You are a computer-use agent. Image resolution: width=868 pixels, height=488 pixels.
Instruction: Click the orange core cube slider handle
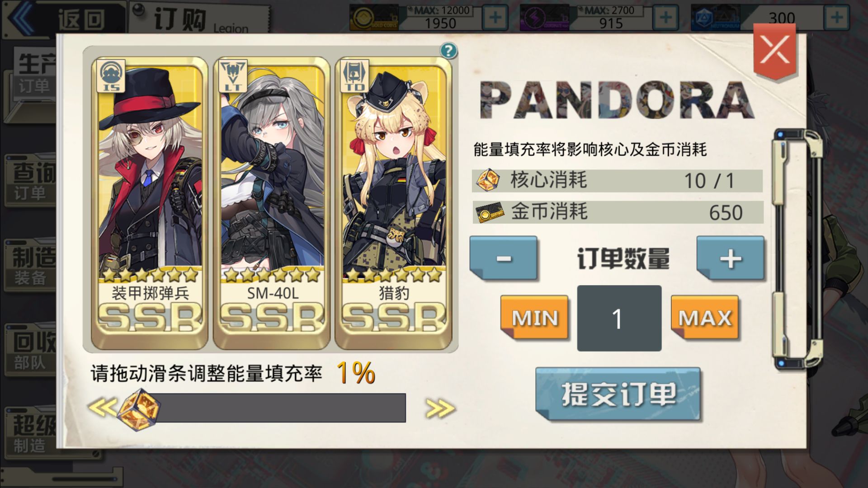pos(139,409)
